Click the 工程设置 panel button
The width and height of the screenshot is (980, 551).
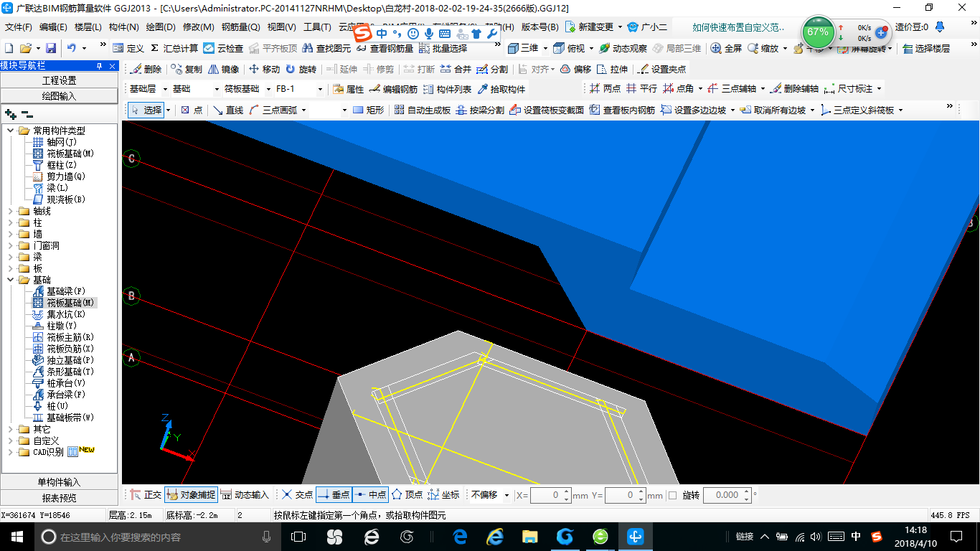coord(59,80)
